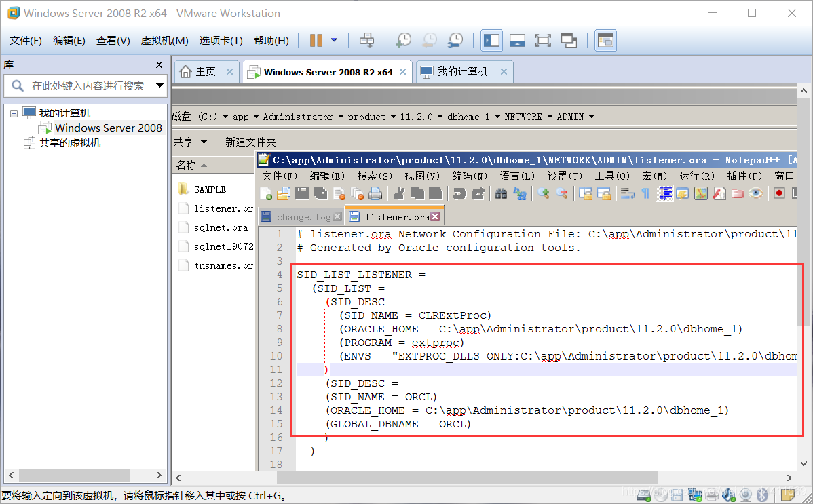Viewport: 813px width, 504px height.
Task: Click Notepad++ record macro red dot icon
Action: click(779, 193)
